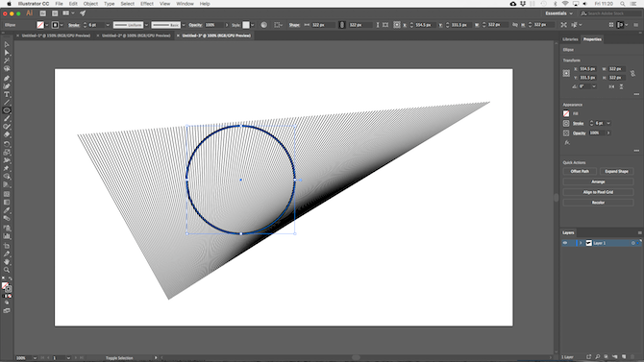
Task: Select the Hand tool
Action: (x=7, y=262)
